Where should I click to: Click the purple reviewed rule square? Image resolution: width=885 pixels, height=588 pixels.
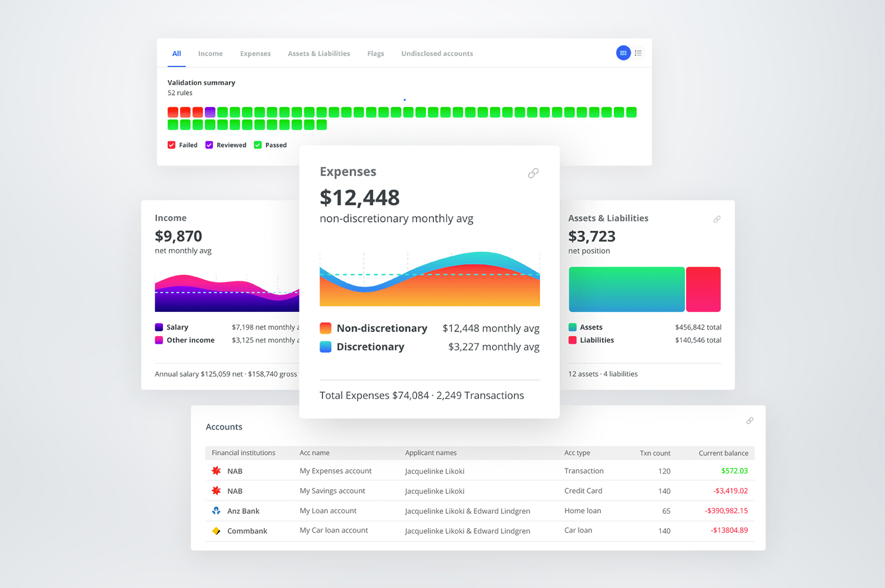pos(210,112)
